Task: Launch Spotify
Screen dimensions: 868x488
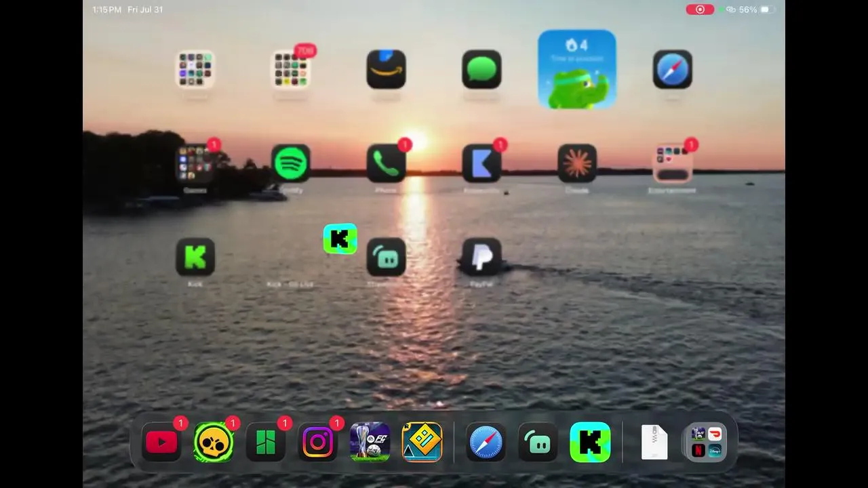Action: coord(291,163)
